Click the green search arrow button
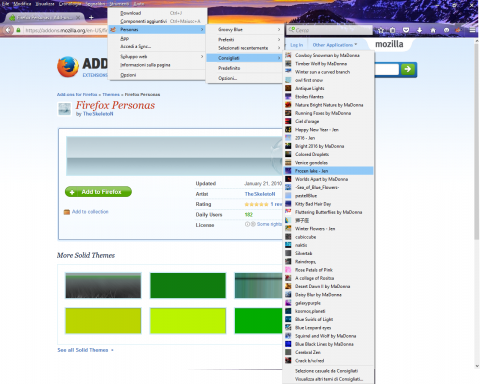The width and height of the screenshot is (480, 384). tap(407, 69)
